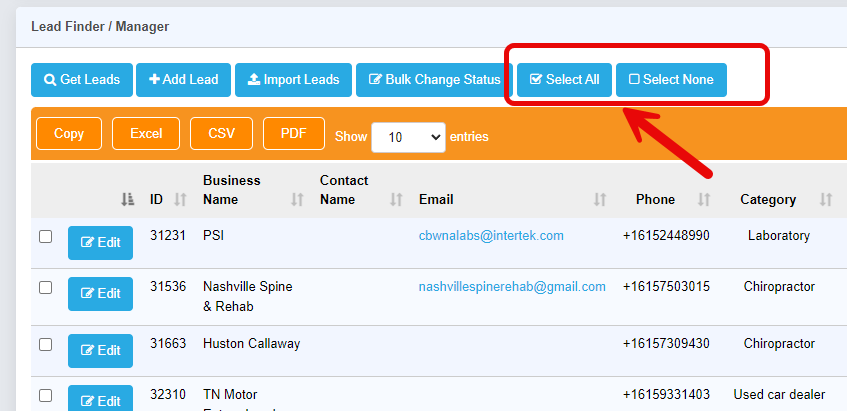Export the table as PDF
The height and width of the screenshot is (411, 847).
(294, 134)
